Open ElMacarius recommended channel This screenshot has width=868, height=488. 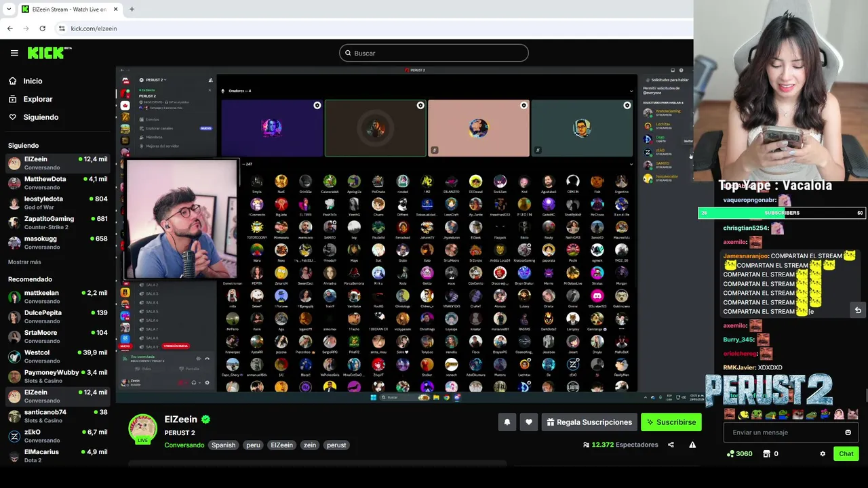(58, 455)
